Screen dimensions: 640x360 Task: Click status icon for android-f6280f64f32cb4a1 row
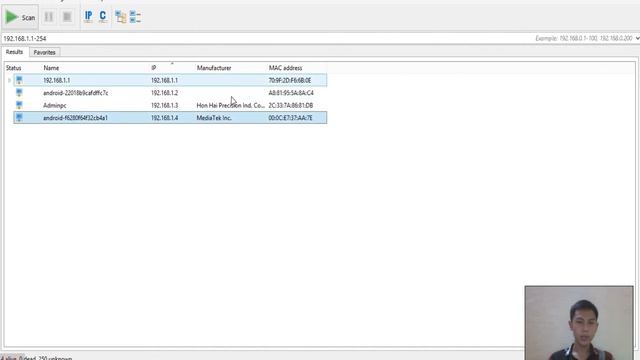[x=19, y=118]
